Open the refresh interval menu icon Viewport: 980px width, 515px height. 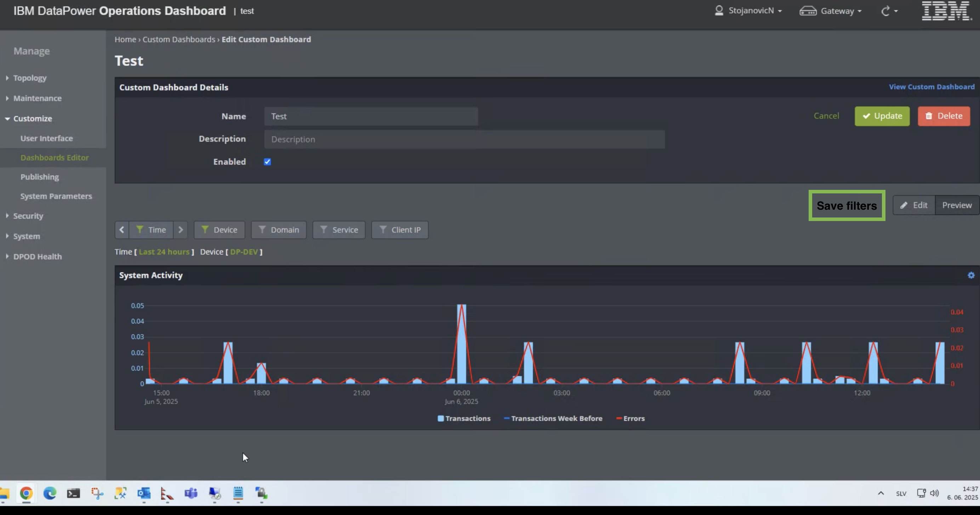888,11
